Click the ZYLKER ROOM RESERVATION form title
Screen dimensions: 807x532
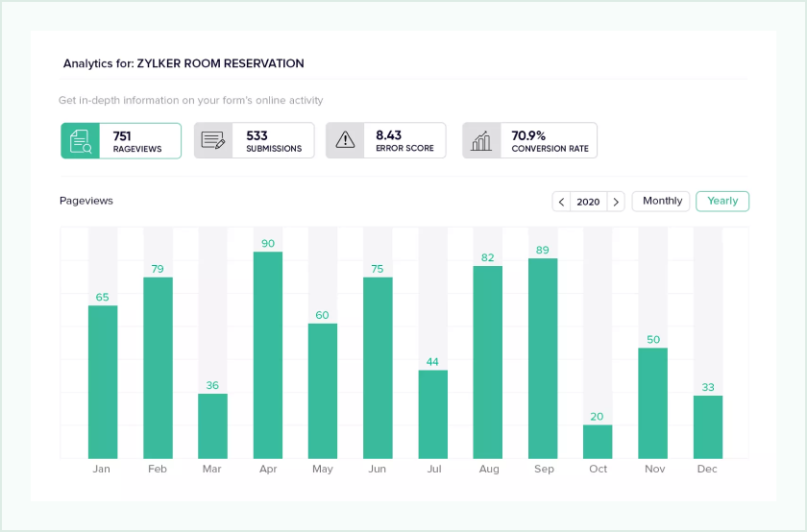[x=220, y=63]
